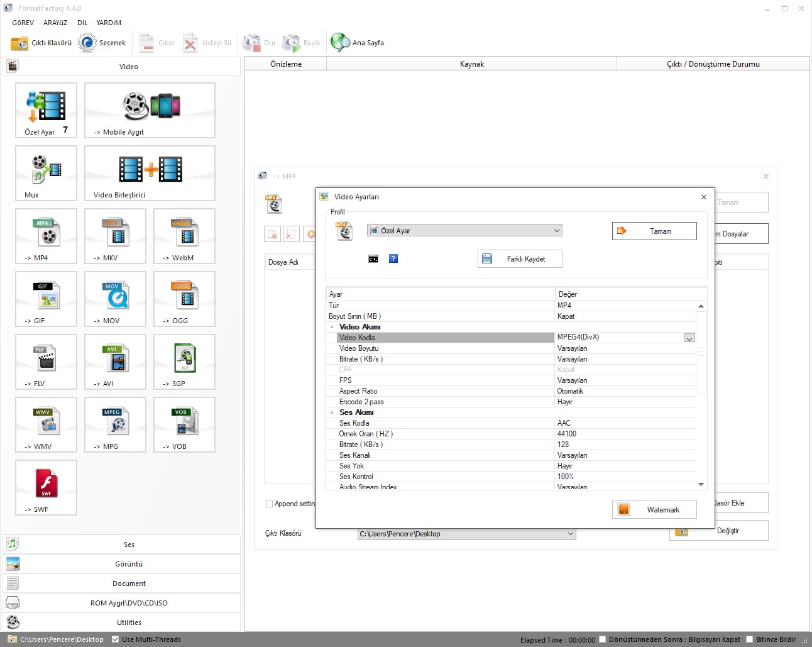
Task: Click the Watermark button
Action: pos(654,510)
